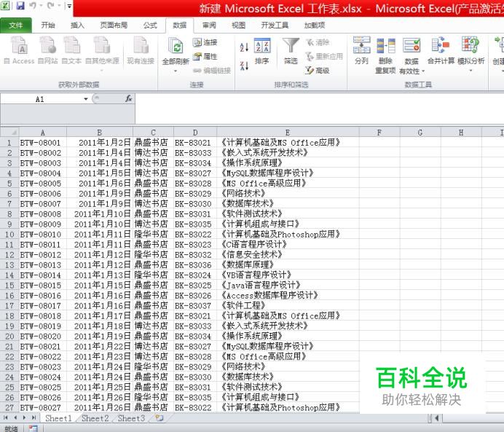The height and width of the screenshot is (432, 504).
Task: Select row 10 header
Action: 9,235
